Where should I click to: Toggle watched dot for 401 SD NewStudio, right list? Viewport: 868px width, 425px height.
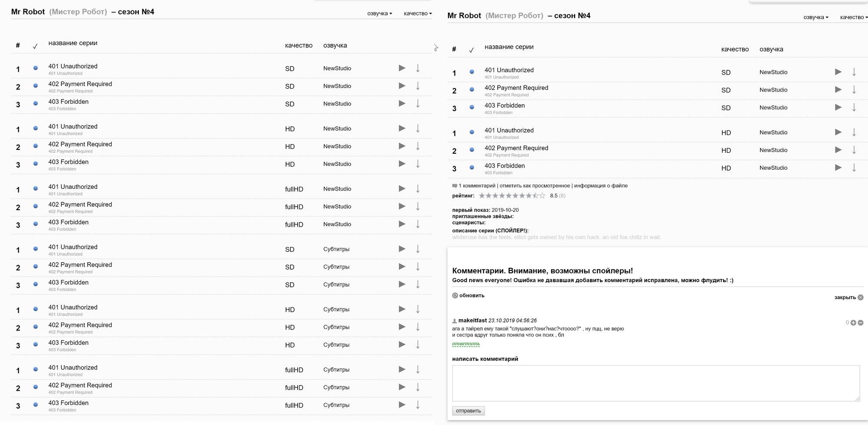(472, 72)
